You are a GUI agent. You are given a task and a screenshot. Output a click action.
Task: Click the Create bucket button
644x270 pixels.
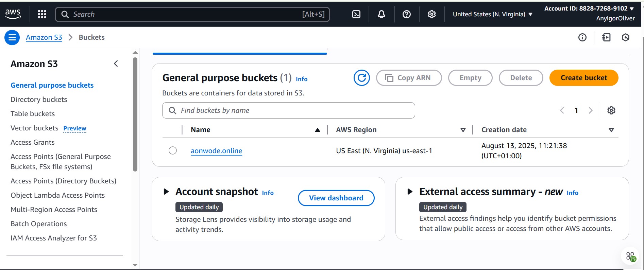[584, 78]
